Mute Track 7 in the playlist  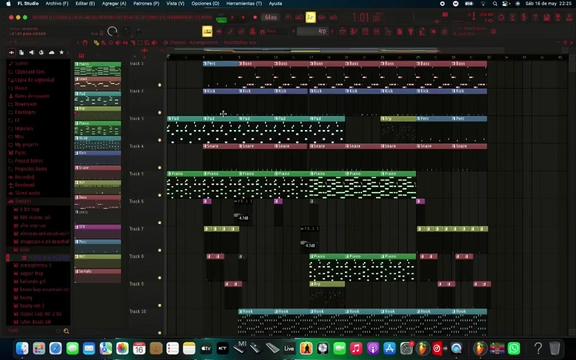click(159, 250)
